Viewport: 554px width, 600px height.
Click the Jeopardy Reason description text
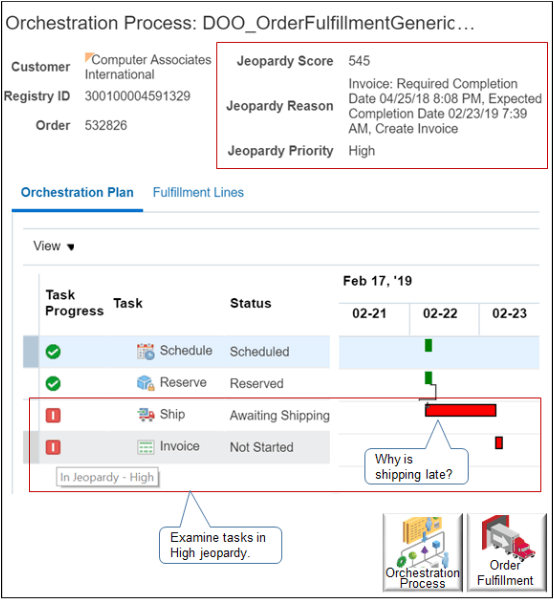[445, 106]
